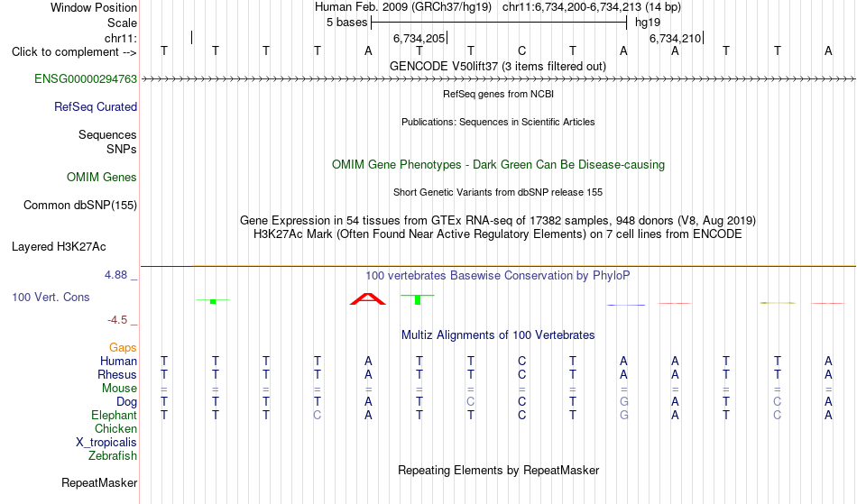Viewport: 857px width, 504px height.
Task: Click the H3K27Ac Mark ENCODE title
Action: (497, 234)
